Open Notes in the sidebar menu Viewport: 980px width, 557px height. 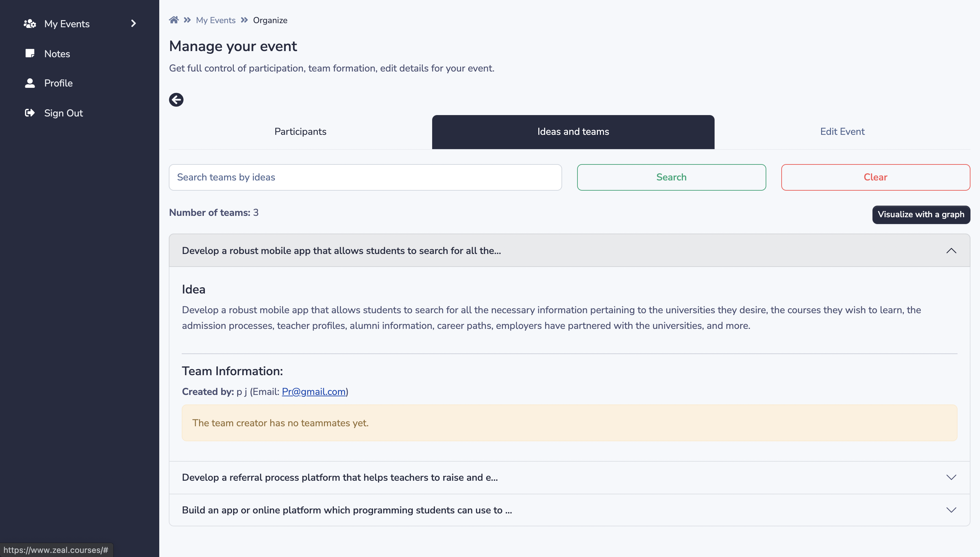tap(57, 53)
